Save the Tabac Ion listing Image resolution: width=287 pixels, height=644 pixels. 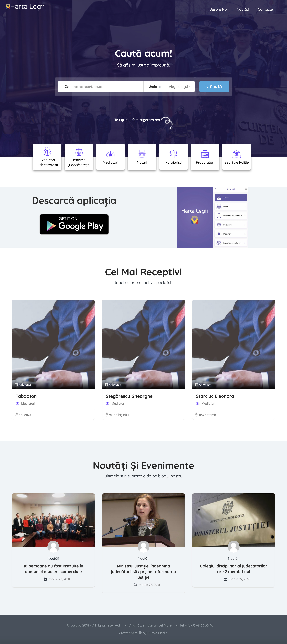coord(23,385)
